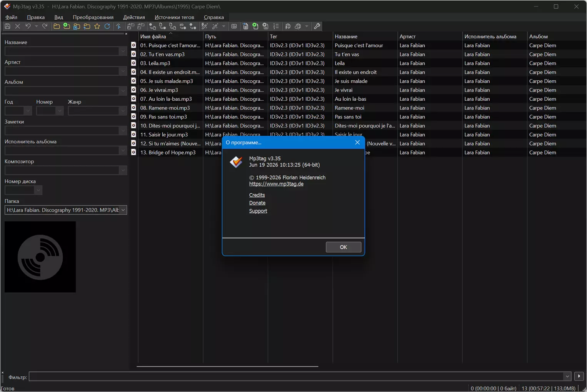
Task: Open the Extended Tags toolbar icon
Action: [234, 26]
